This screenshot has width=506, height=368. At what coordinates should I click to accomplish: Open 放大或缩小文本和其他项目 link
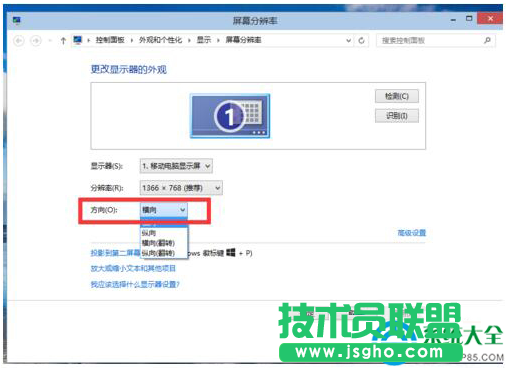(x=133, y=268)
